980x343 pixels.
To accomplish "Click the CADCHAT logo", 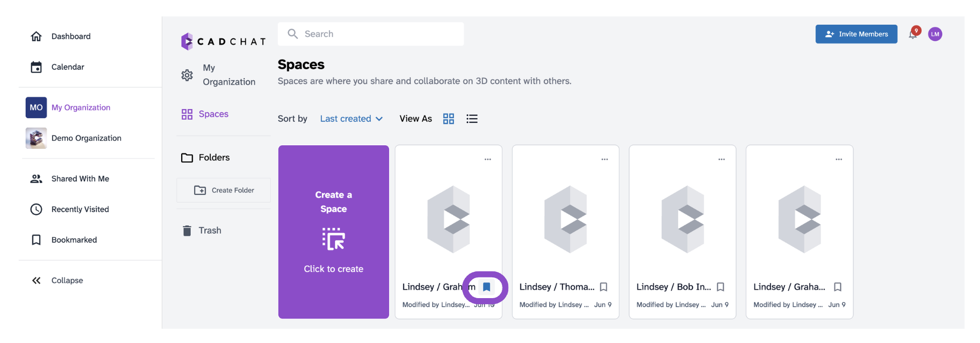I will [223, 41].
